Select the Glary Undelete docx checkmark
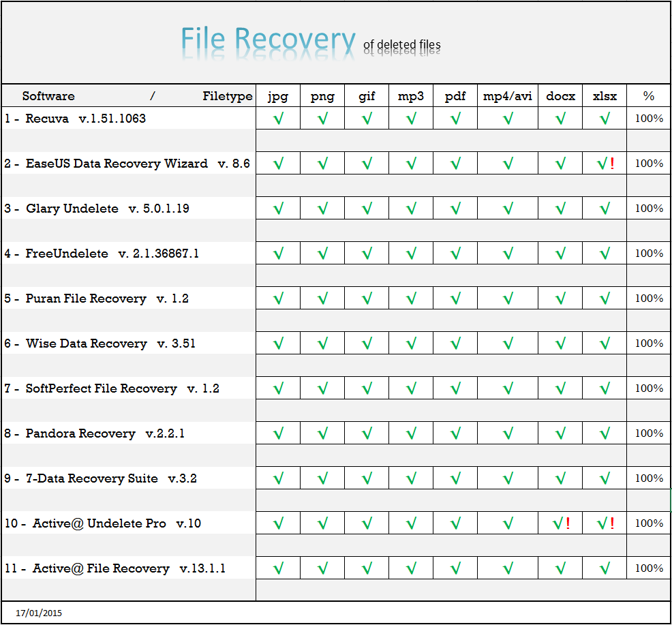Image resolution: width=672 pixels, height=625 pixels. coord(561,209)
